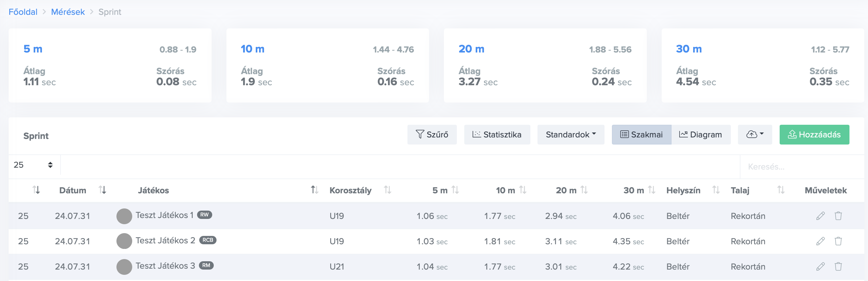Open the Statisztika panel
This screenshot has width=868, height=281.
(497, 134)
